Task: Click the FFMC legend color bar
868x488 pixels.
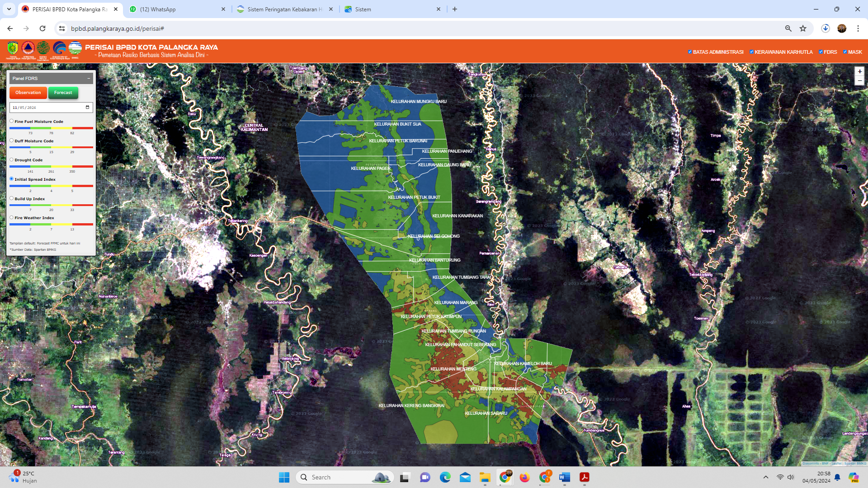Action: tap(51, 128)
